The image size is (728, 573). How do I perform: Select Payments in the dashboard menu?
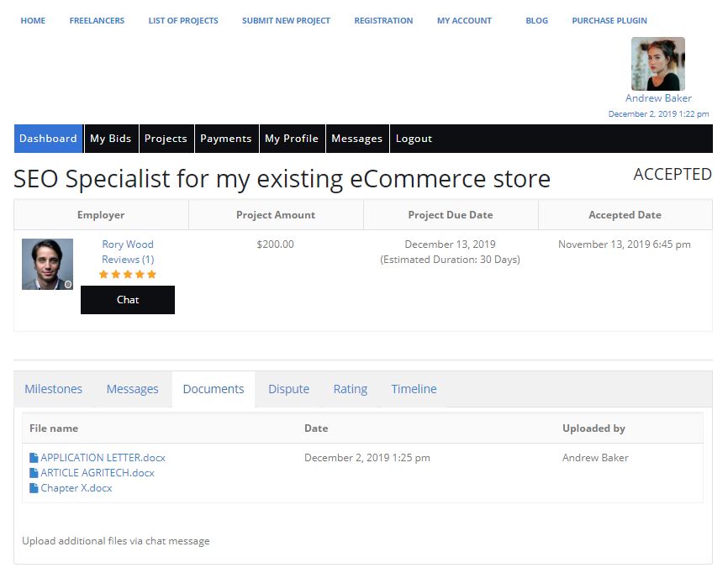[225, 139]
